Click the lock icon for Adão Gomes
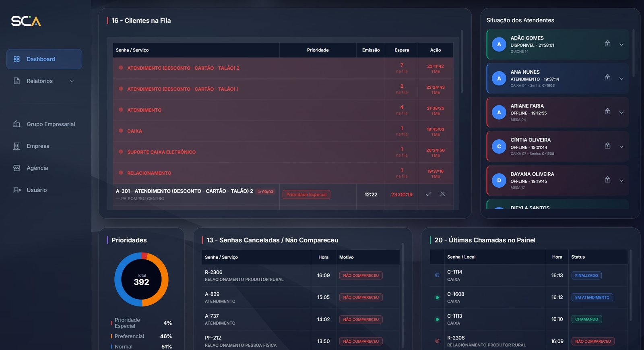This screenshot has height=350, width=644. click(607, 43)
